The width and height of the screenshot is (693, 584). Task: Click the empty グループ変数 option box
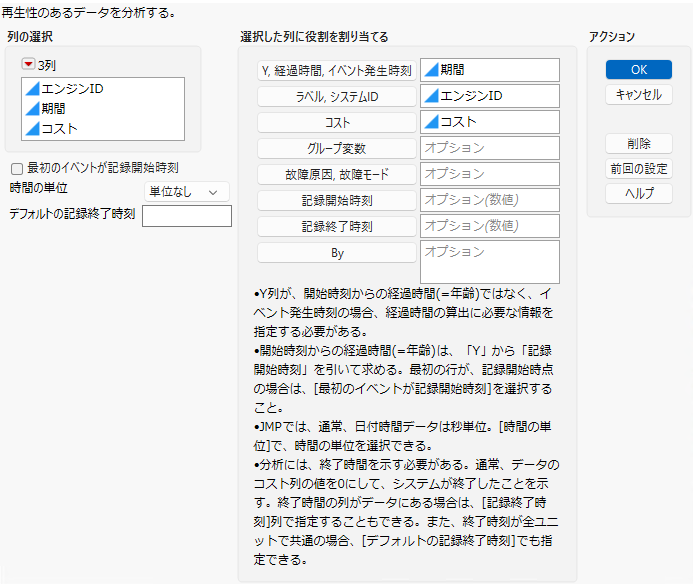(490, 148)
